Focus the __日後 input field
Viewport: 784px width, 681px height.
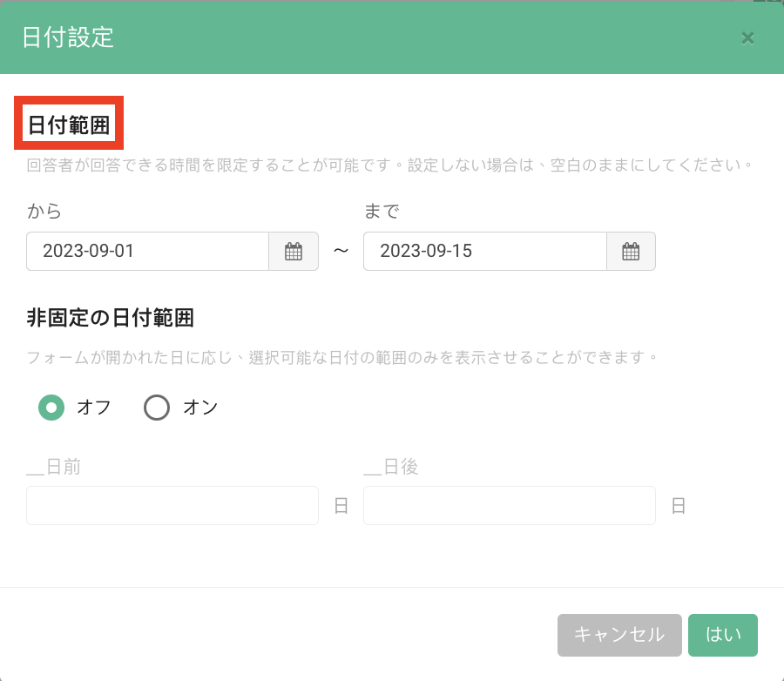[x=510, y=505]
